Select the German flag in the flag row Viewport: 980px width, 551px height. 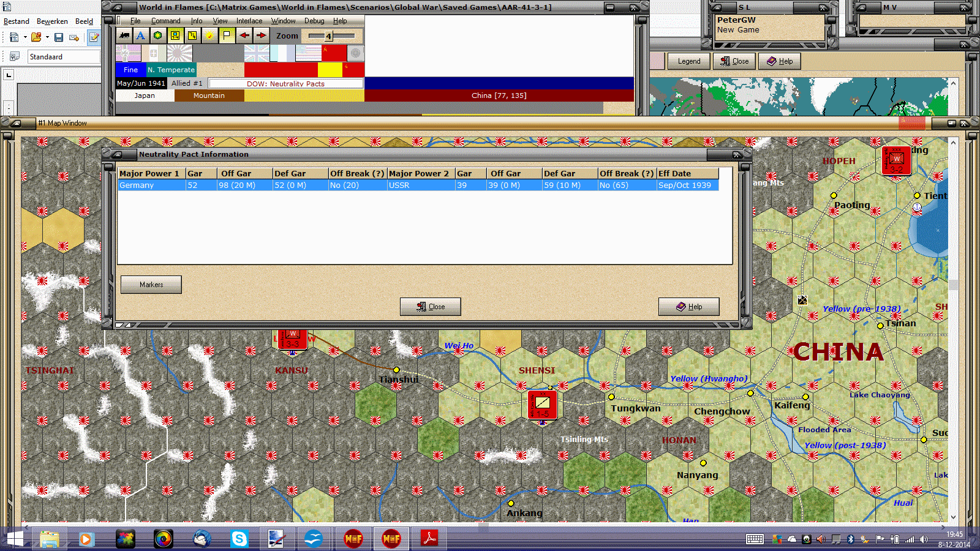click(128, 53)
